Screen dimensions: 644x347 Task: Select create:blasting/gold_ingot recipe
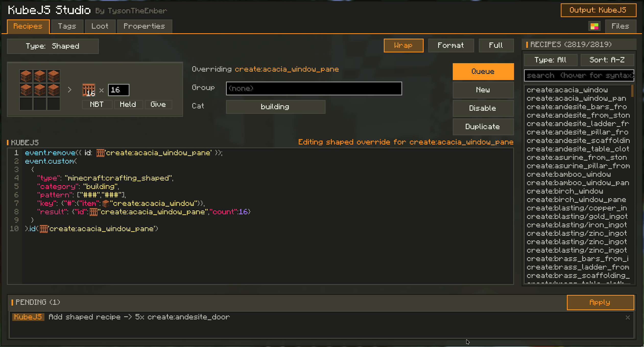click(577, 217)
